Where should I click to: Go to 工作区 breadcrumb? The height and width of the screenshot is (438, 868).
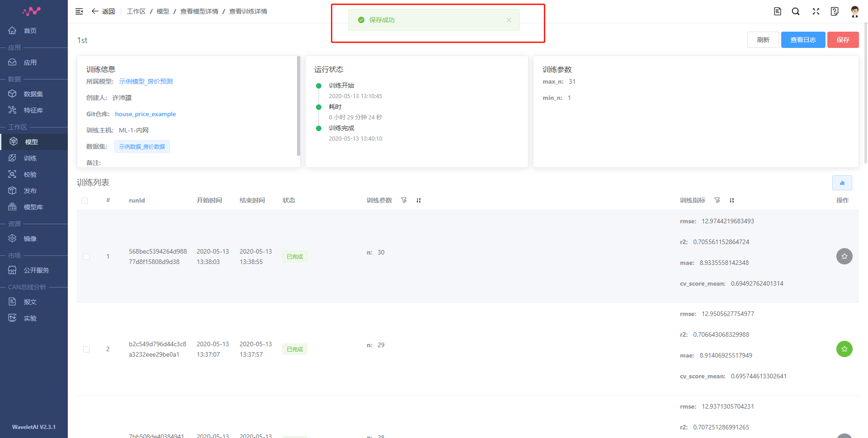[x=136, y=11]
